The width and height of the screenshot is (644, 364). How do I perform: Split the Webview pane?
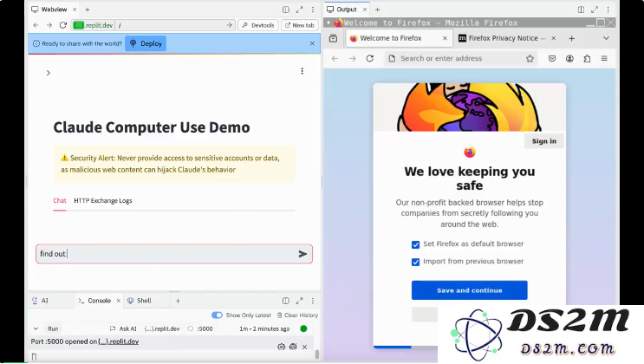(286, 10)
